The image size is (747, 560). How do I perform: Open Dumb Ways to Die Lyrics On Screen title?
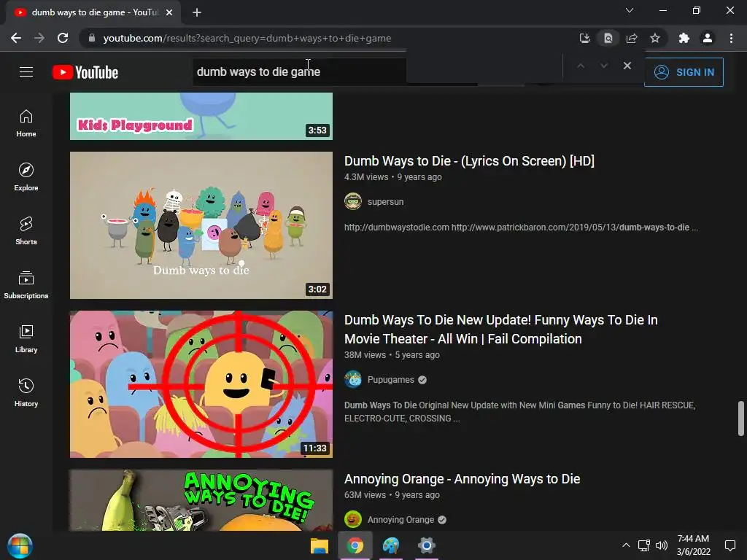point(469,161)
